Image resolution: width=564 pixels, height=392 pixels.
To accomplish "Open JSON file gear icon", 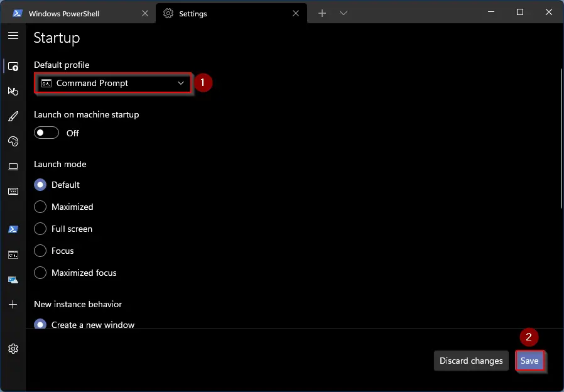I will (13, 349).
